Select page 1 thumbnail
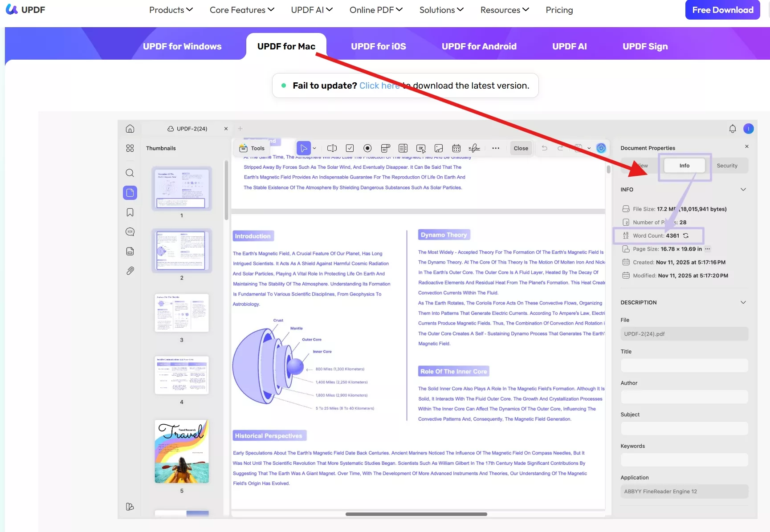 coord(181,188)
